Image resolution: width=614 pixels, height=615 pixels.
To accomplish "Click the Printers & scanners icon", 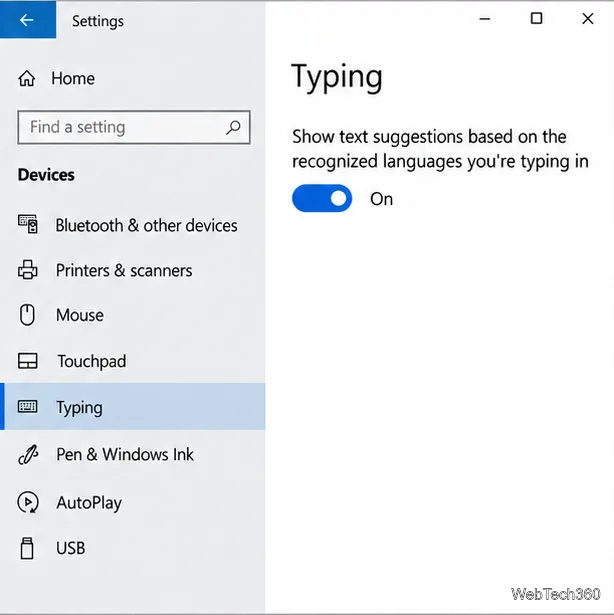I will tap(27, 270).
